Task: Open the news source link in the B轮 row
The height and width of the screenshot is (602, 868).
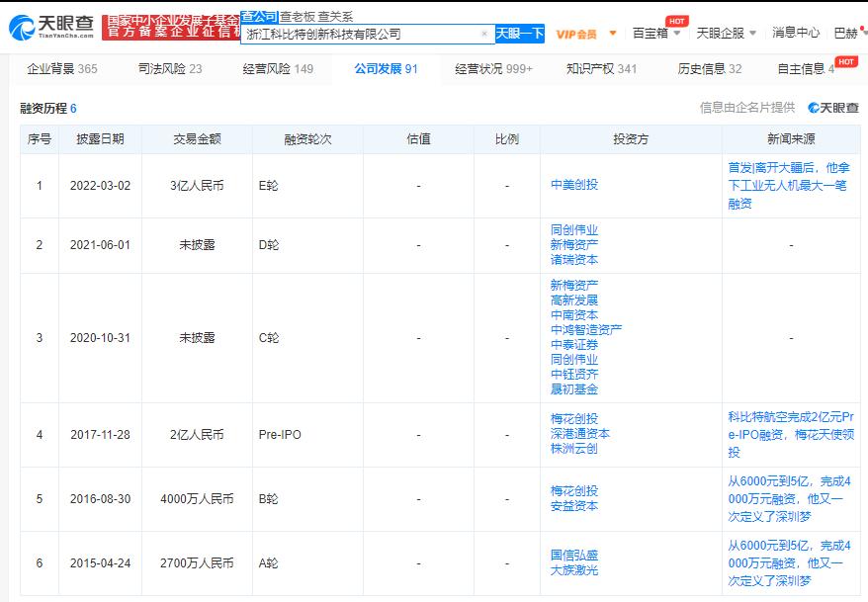Action: pyautogui.click(x=789, y=498)
